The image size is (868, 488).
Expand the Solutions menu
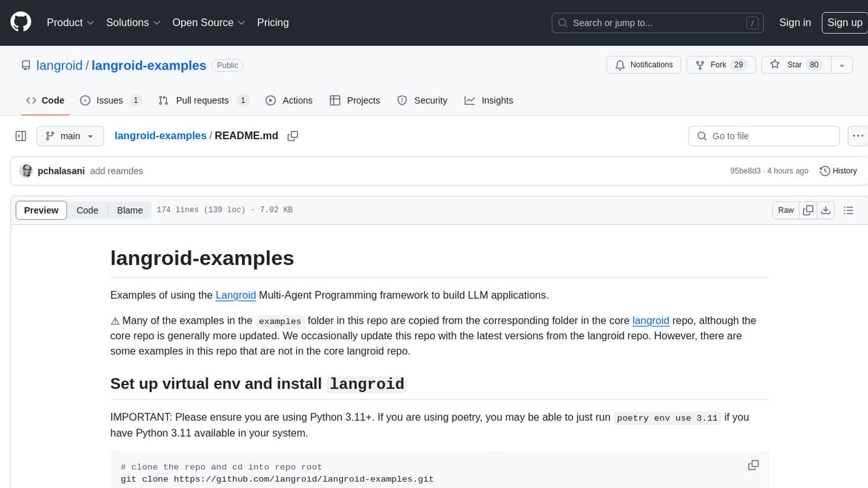click(x=133, y=22)
